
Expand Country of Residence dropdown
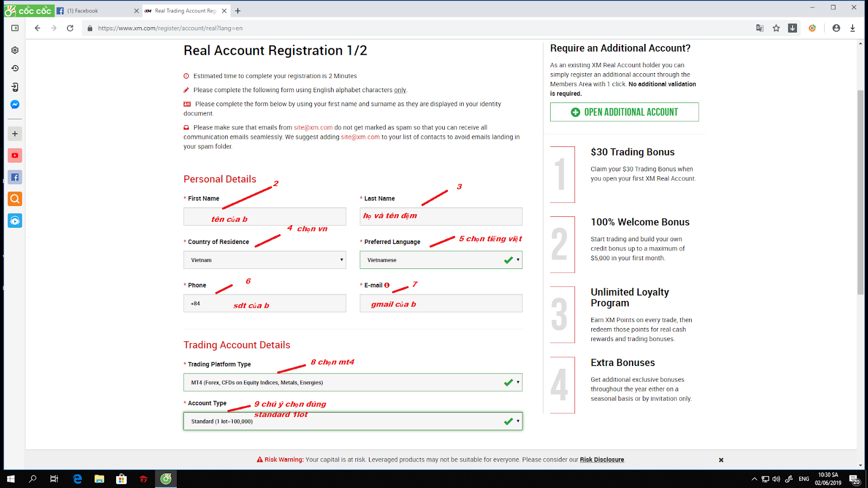click(x=265, y=260)
